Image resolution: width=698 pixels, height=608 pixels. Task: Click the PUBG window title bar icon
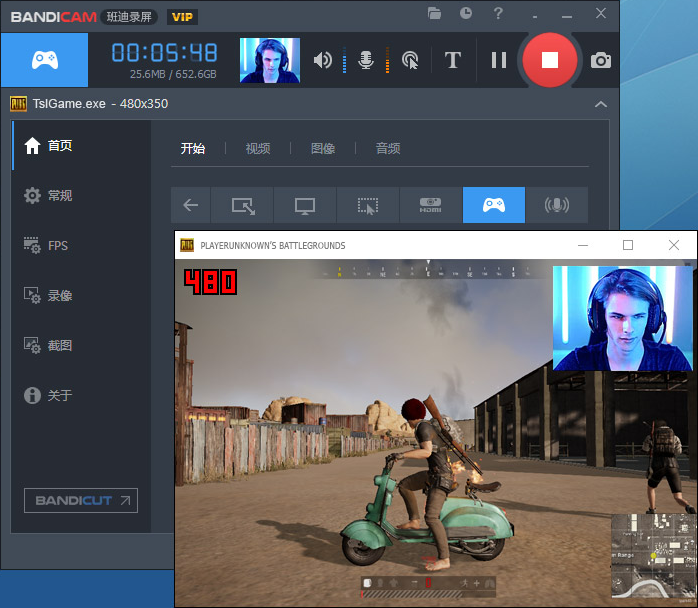point(187,245)
